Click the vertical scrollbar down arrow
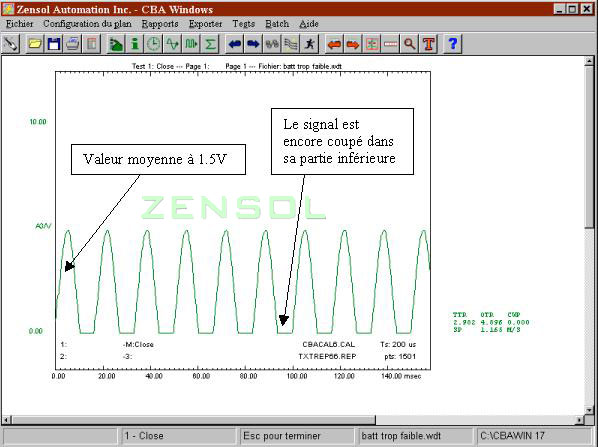 pos(589,410)
